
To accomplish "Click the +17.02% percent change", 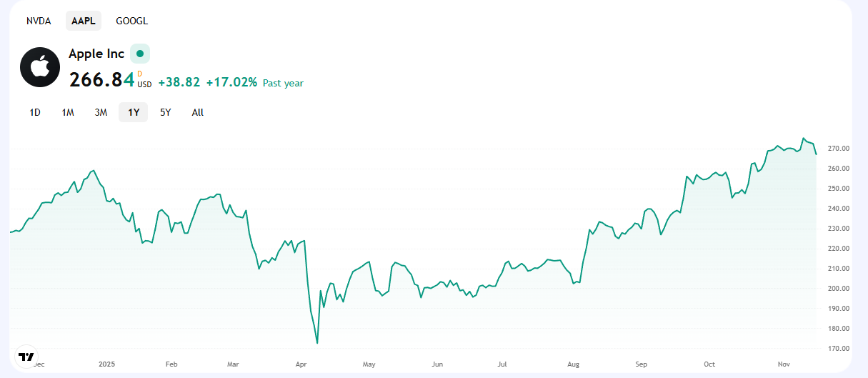I will 231,82.
